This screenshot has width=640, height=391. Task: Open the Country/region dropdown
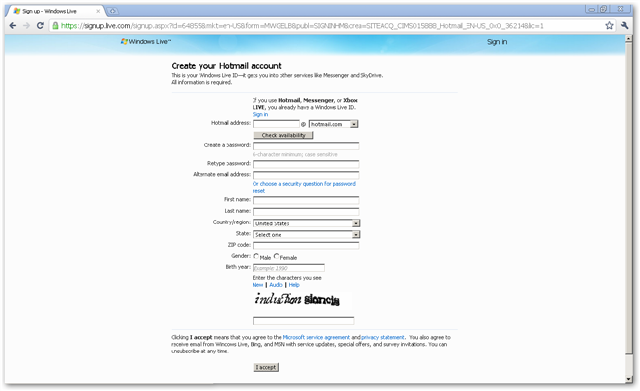click(307, 223)
